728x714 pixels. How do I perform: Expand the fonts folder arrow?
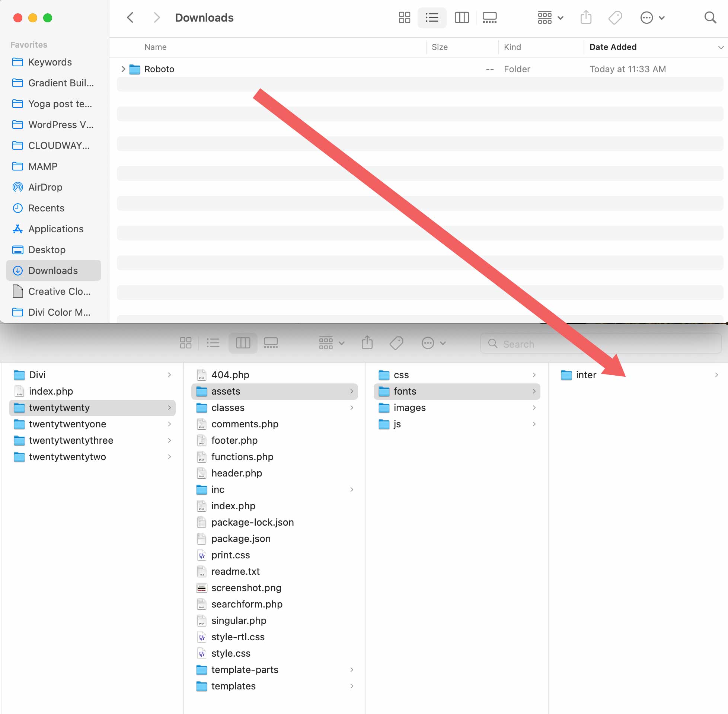(x=536, y=391)
